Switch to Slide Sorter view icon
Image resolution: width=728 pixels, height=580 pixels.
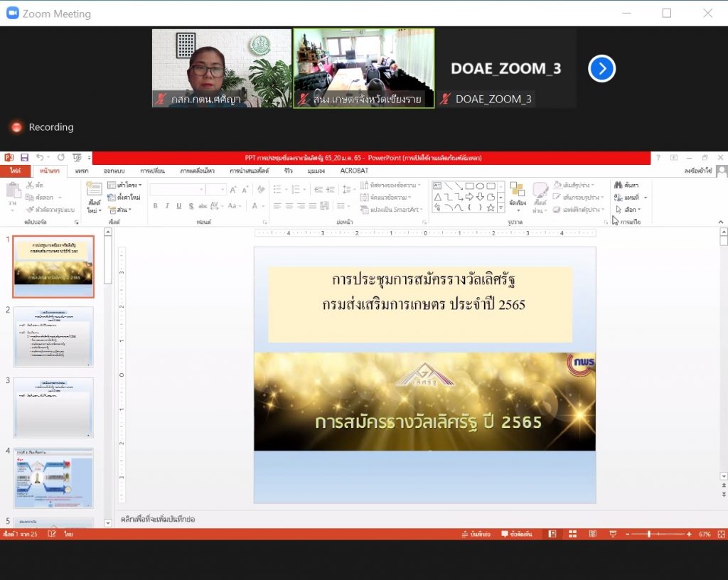click(x=572, y=534)
